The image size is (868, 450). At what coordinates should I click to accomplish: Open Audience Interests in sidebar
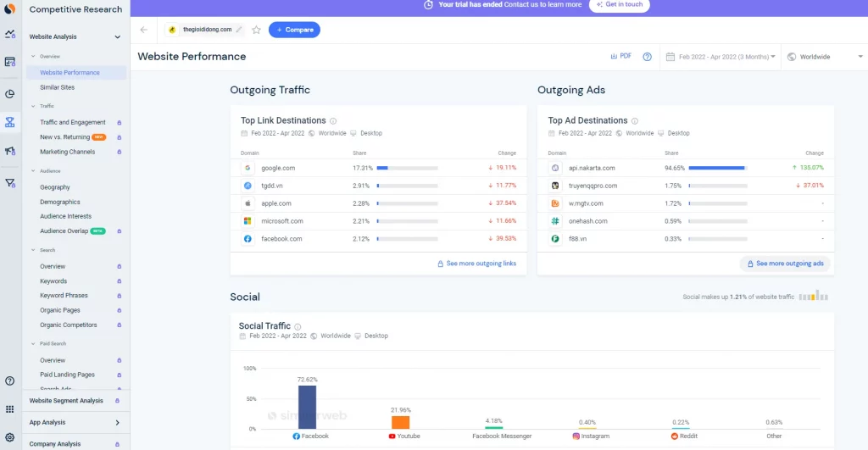66,216
